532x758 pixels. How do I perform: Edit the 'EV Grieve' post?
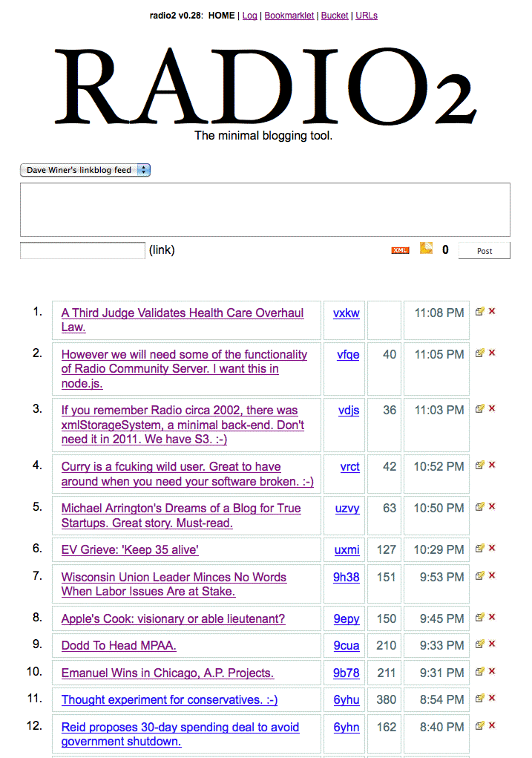(x=480, y=548)
